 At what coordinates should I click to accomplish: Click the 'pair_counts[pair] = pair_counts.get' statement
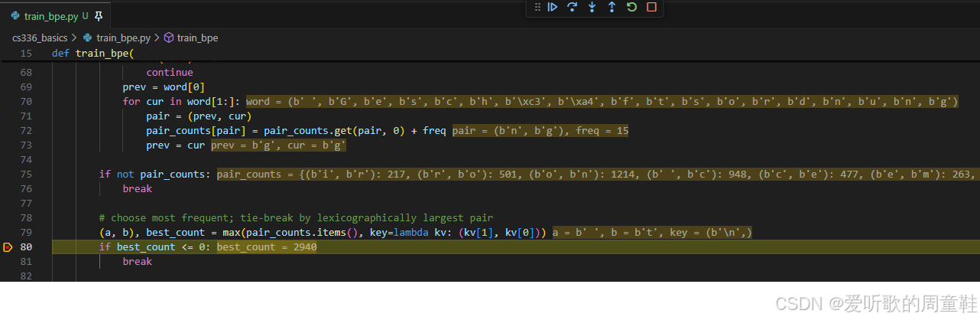click(296, 131)
